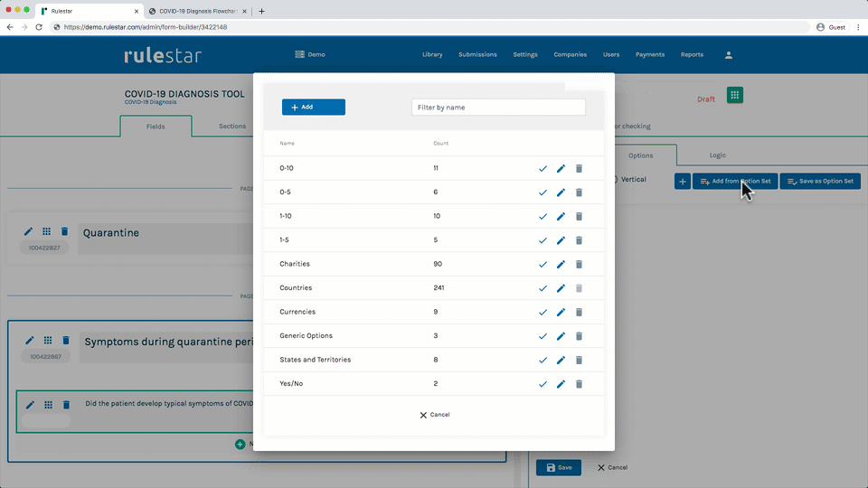The width and height of the screenshot is (868, 488).
Task: Delete the 1-10 option set
Action: pyautogui.click(x=579, y=216)
